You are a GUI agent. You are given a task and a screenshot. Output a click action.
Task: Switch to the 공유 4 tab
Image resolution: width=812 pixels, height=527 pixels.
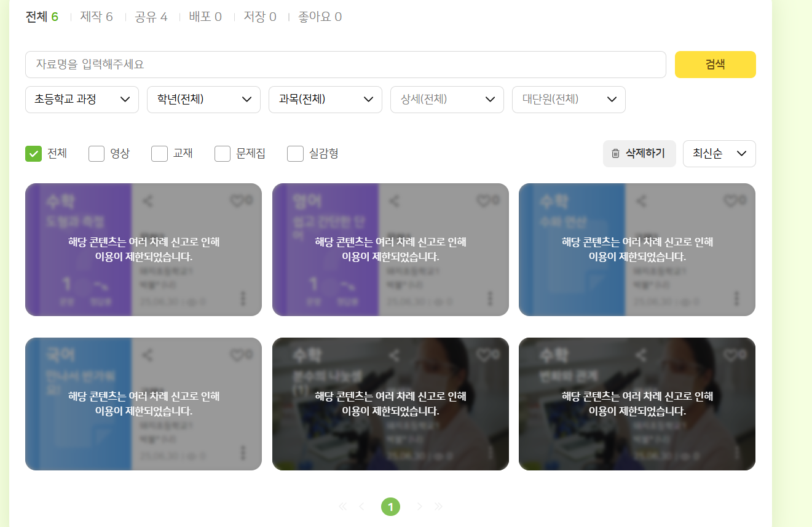[x=151, y=17]
